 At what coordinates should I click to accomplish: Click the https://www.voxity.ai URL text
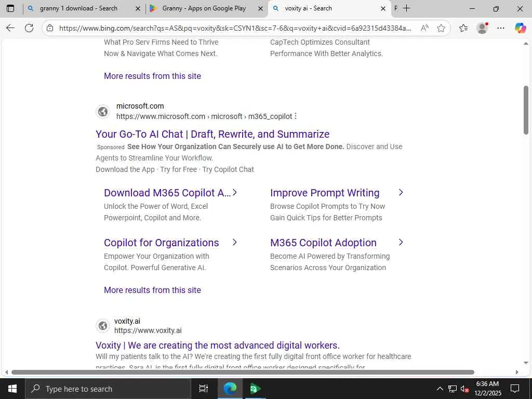tap(148, 331)
